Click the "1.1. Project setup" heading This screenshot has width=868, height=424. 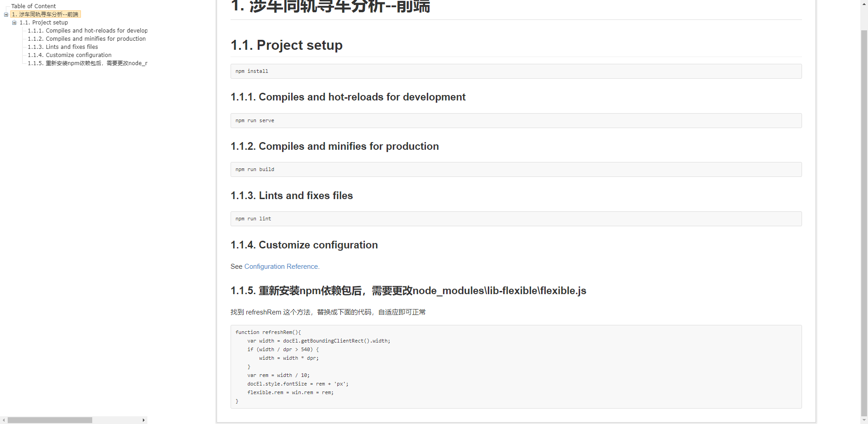point(287,45)
